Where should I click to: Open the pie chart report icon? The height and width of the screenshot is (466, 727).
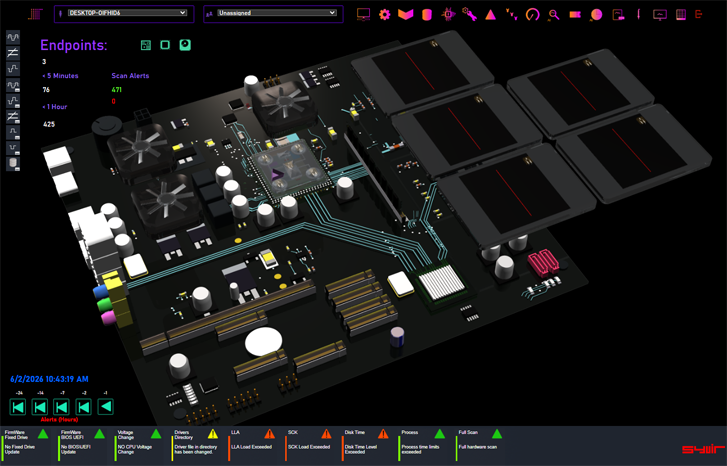[596, 15]
